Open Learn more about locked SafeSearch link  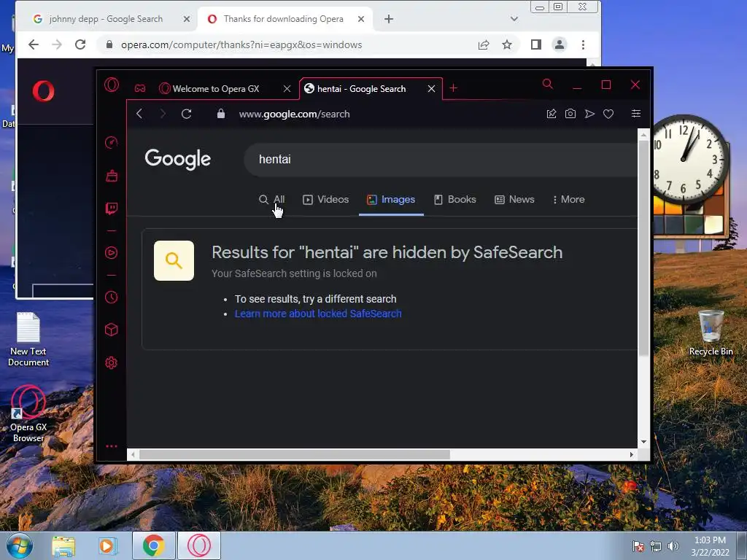point(318,314)
